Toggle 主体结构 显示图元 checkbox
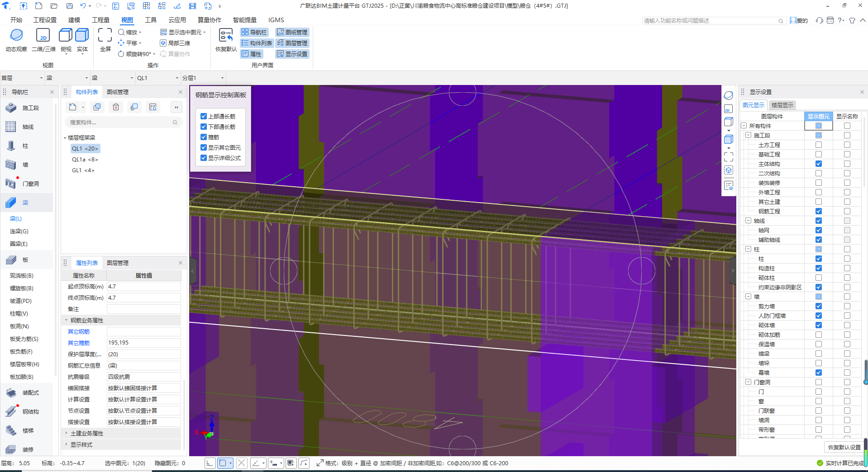The height and width of the screenshot is (472, 868). click(x=819, y=164)
